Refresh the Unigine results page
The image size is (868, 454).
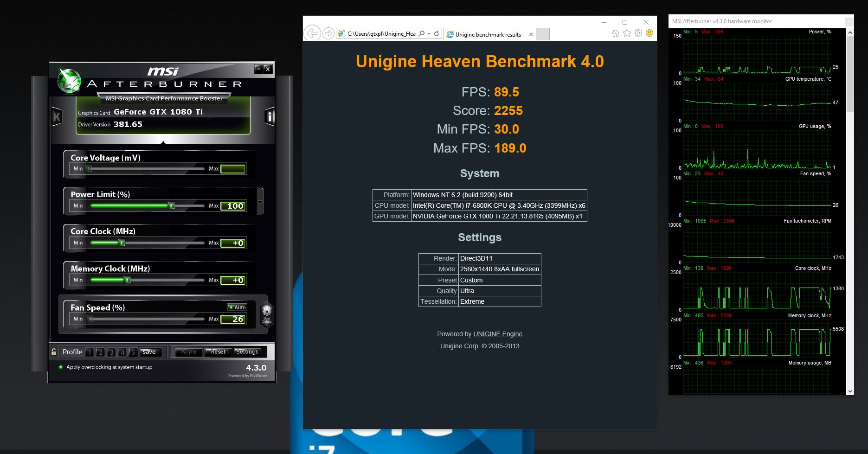437,34
